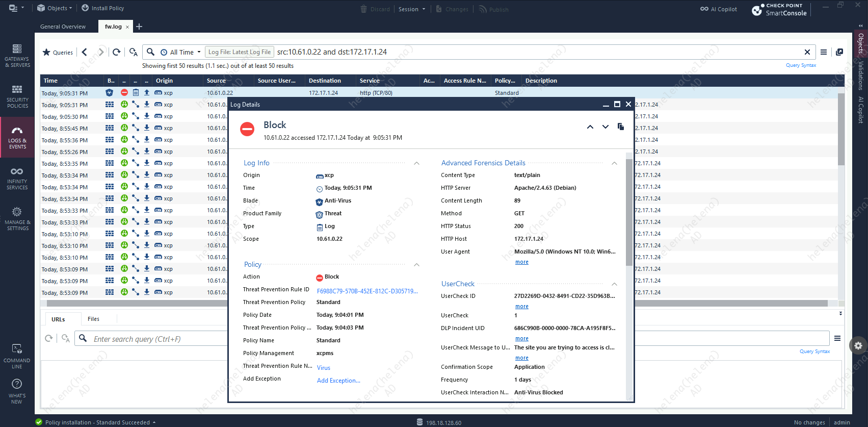The width and height of the screenshot is (868, 427).
Task: Open Gateways & Servers view
Action: (17, 56)
